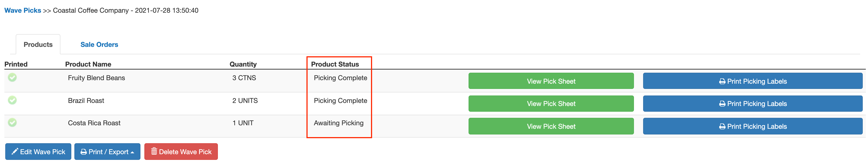Click the Product Status column header
This screenshot has width=868, height=166.
pos(335,64)
